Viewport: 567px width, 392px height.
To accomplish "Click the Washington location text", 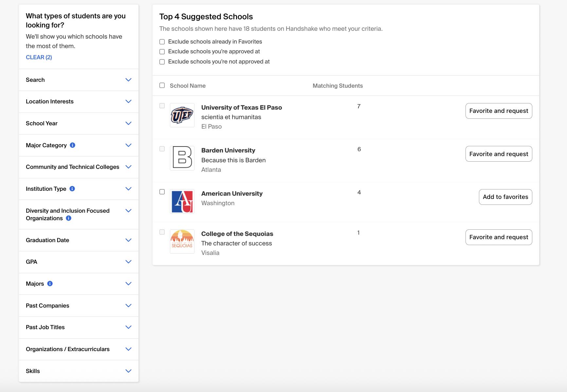I will pyautogui.click(x=218, y=203).
